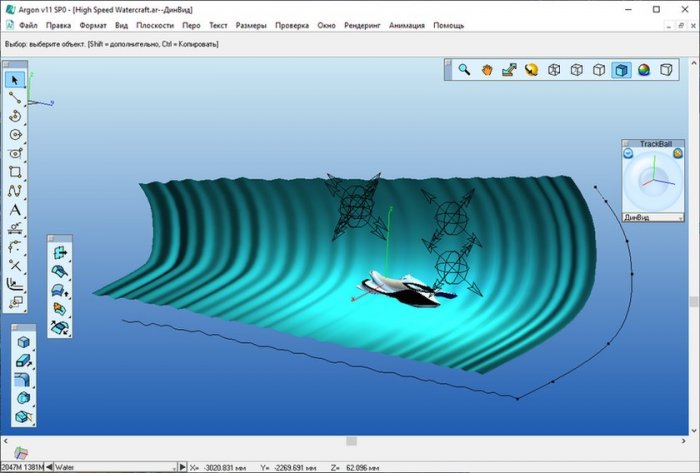This screenshot has height=473, width=700.
Task: Pick the spline curve tool
Action: coord(15,191)
